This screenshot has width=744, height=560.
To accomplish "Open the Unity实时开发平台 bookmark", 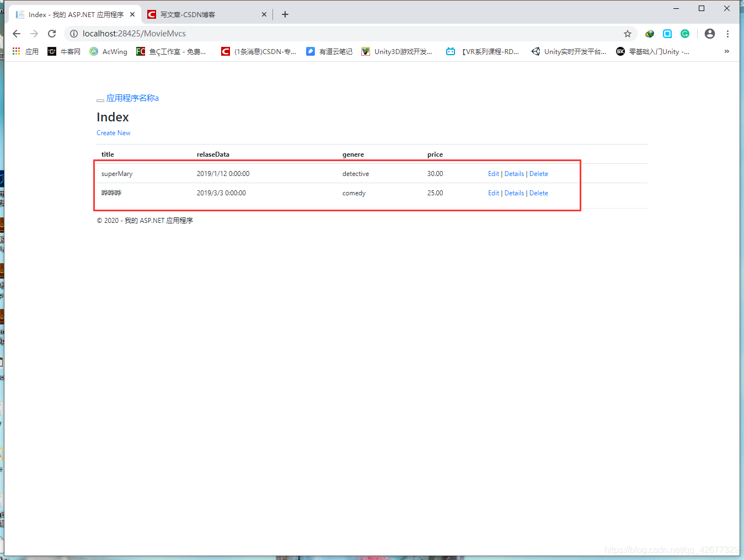I will (x=569, y=51).
